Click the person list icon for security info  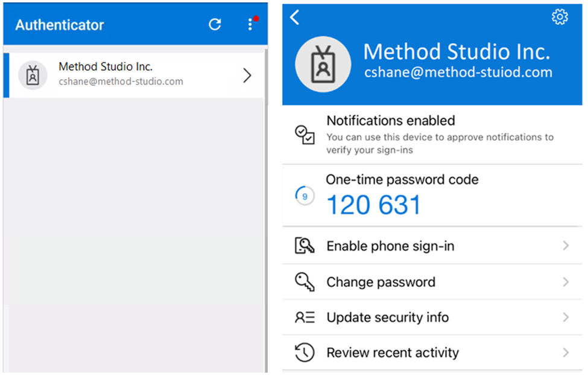click(x=305, y=318)
